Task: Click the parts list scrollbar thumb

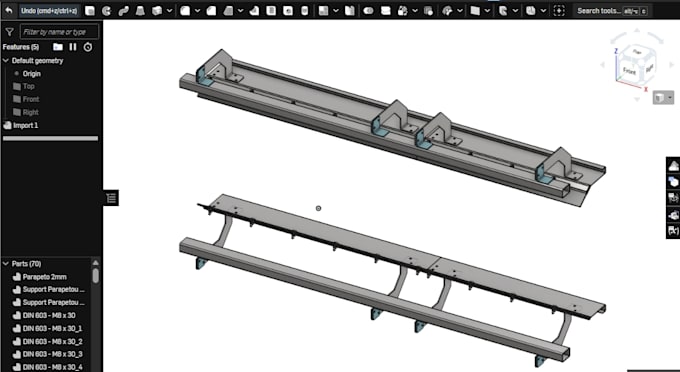Action: (96, 276)
